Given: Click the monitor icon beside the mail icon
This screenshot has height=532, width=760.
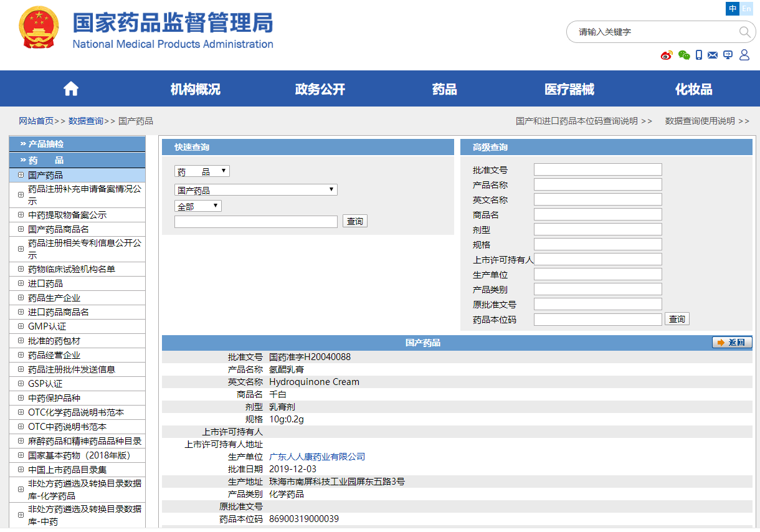Looking at the screenshot, I should pos(728,55).
